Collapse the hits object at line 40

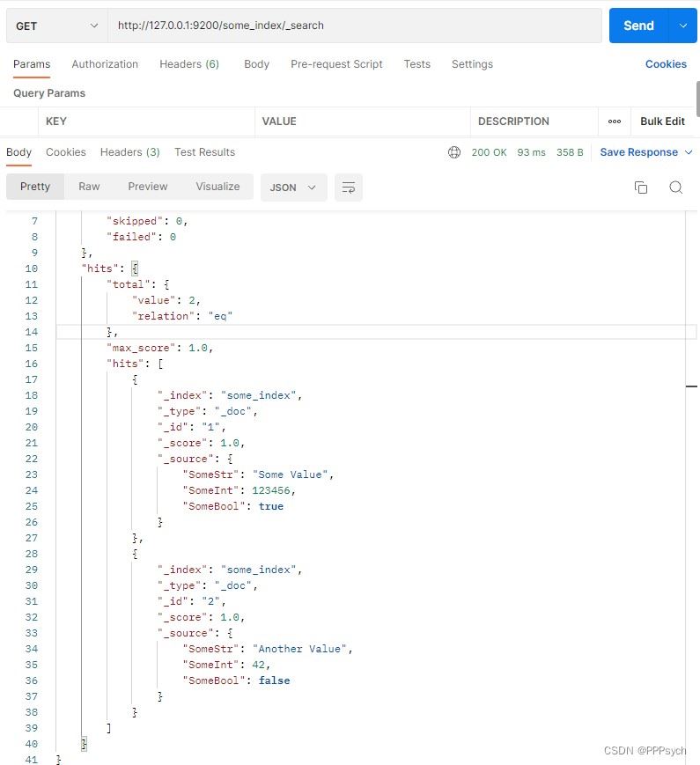(82, 743)
